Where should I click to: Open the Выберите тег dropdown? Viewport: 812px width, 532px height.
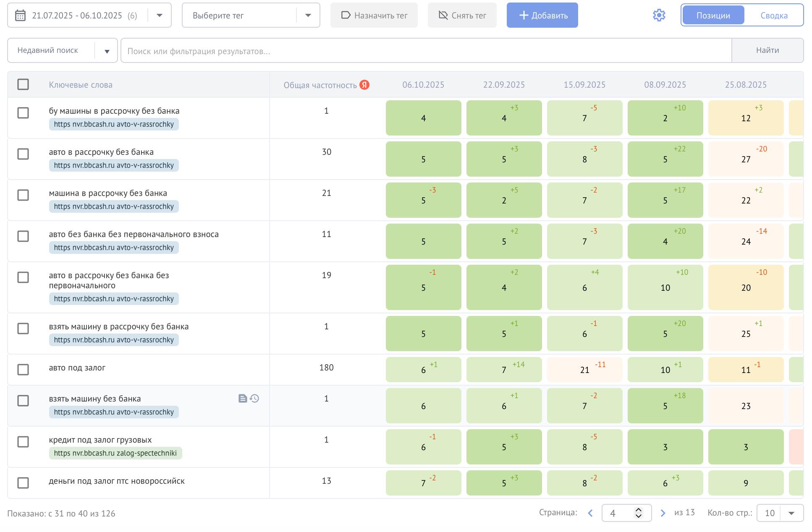[308, 16]
